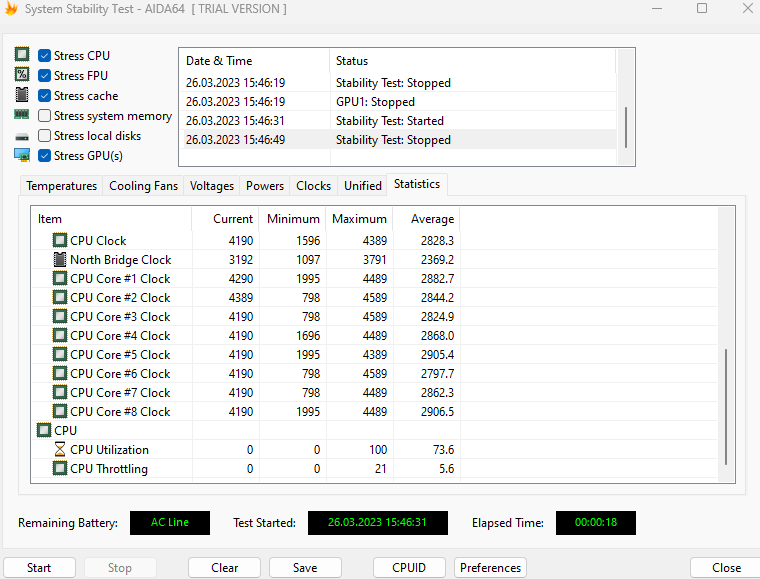The height and width of the screenshot is (579, 760).
Task: Click the Status log column header
Action: tap(473, 61)
